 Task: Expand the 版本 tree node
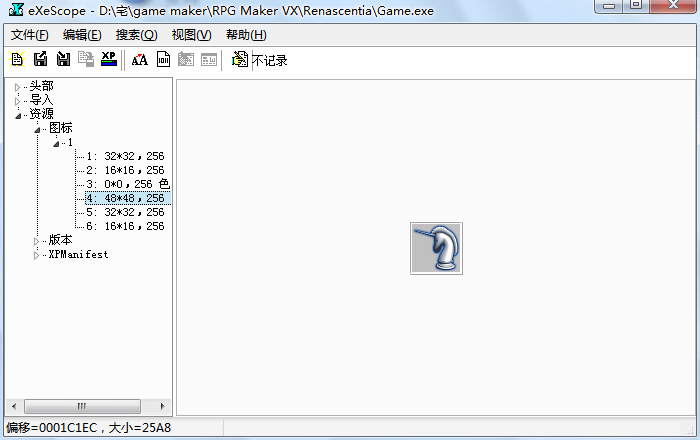coord(37,241)
